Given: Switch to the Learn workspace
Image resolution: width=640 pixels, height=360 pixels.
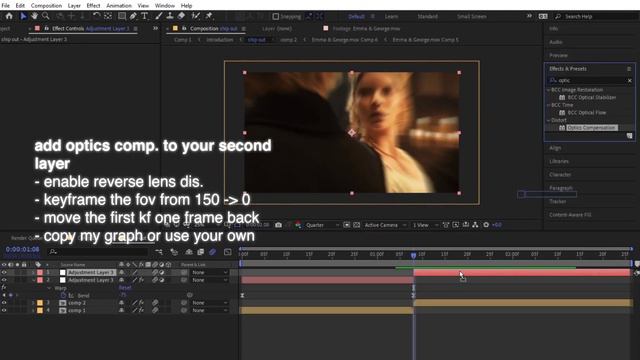Looking at the screenshot, I should [x=391, y=16].
